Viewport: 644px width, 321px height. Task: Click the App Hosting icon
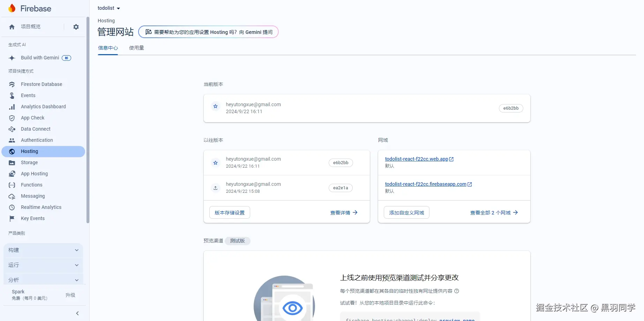click(12, 174)
